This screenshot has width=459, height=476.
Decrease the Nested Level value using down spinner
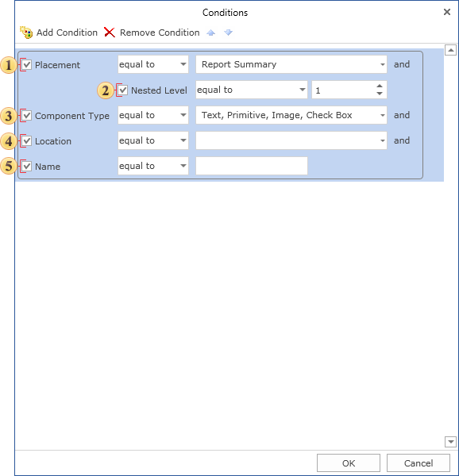point(380,94)
